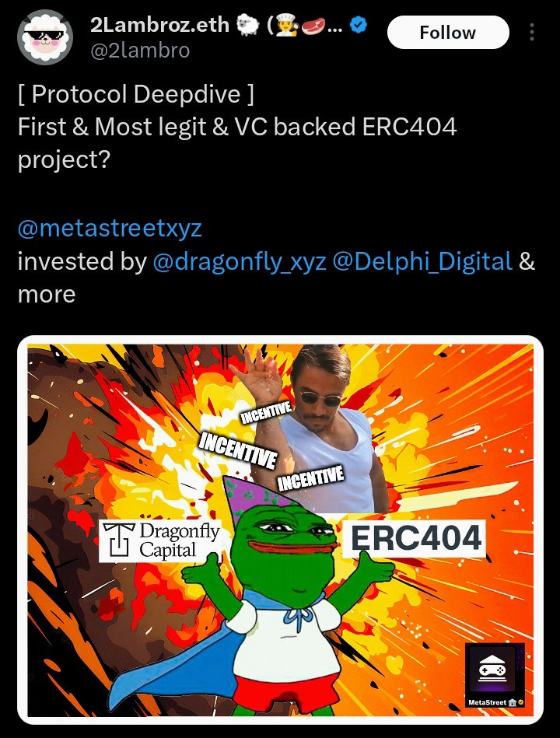Viewport: 560px width, 738px height.
Task: Open the @dragonfly_xyz mention link
Action: 240,262
